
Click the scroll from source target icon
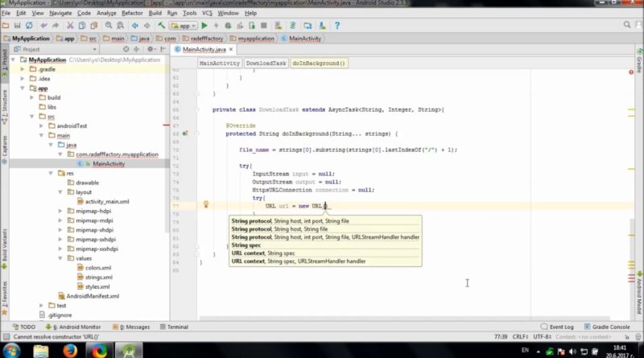[x=126, y=49]
